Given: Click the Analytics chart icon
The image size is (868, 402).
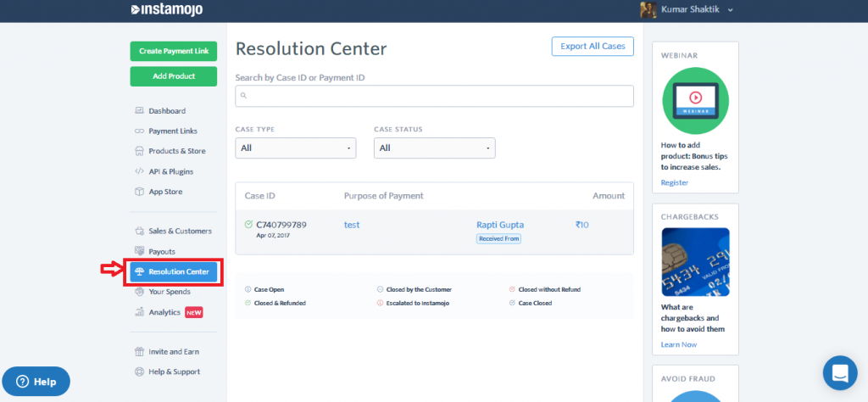Looking at the screenshot, I should [139, 312].
